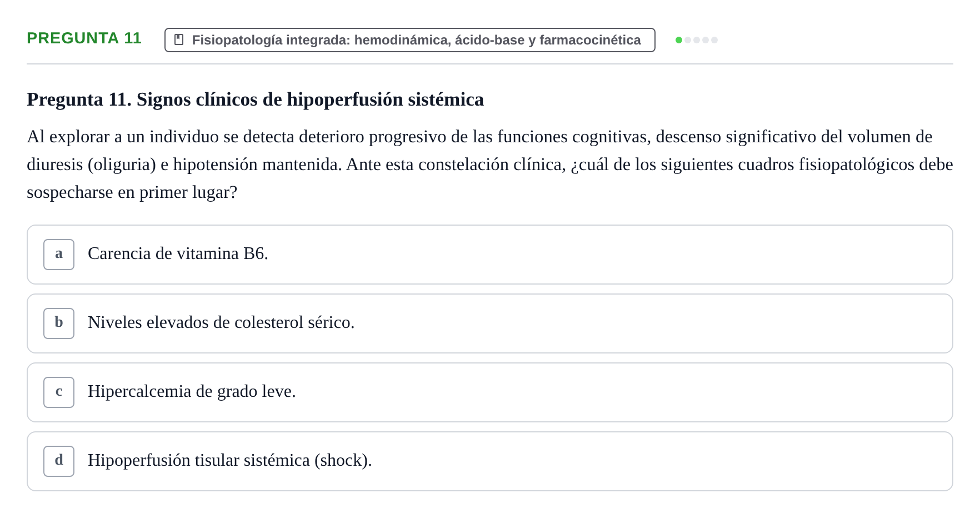Click the five-dot difficulty indicator
Screen dimensions: 980x518
tap(697, 40)
